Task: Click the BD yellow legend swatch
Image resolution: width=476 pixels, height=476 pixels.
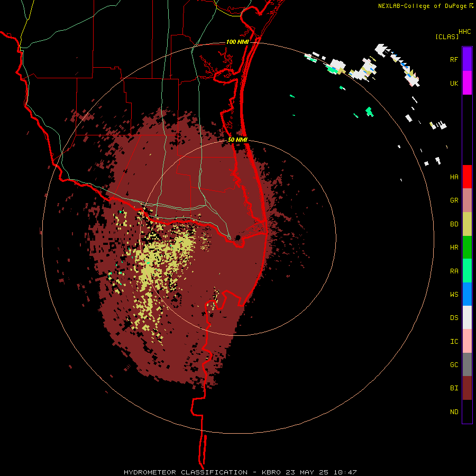Action: coord(467,224)
